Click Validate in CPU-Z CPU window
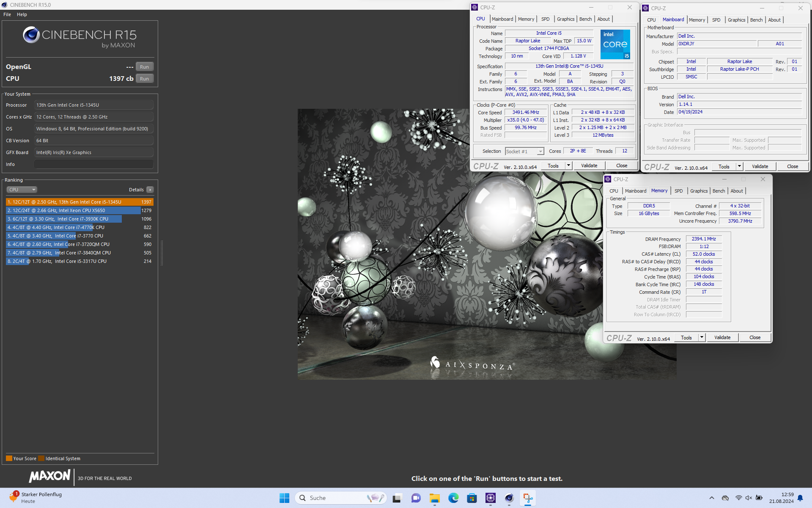Screen dimensions: 812x508 [x=589, y=166]
